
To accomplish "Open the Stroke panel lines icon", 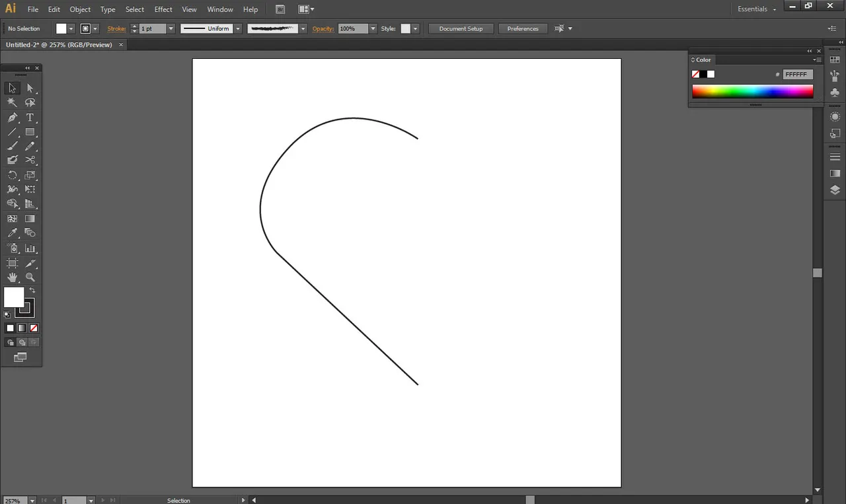I will point(835,157).
